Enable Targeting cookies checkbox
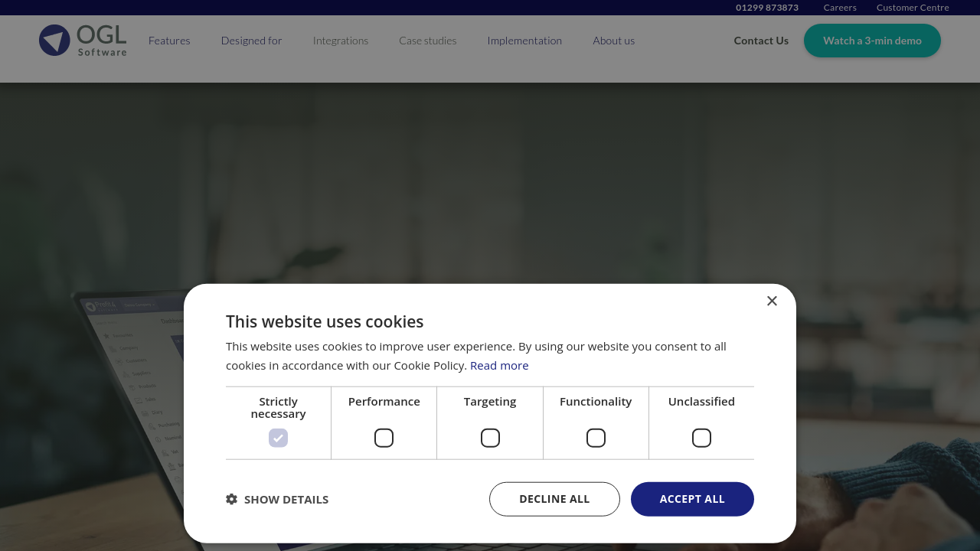The height and width of the screenshot is (551, 980). click(x=490, y=438)
